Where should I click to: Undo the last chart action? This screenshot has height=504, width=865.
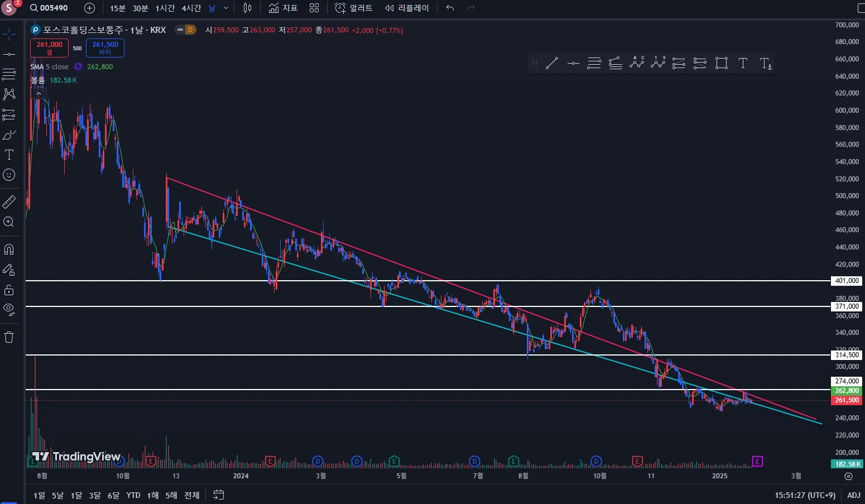pyautogui.click(x=450, y=8)
